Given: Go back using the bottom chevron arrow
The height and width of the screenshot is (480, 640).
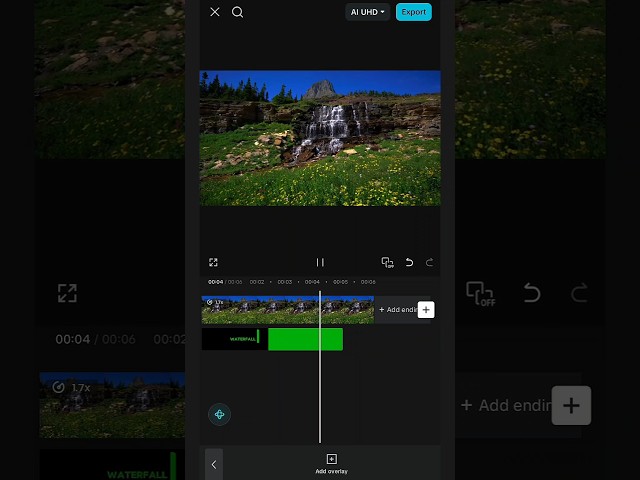Looking at the screenshot, I should pyautogui.click(x=214, y=464).
